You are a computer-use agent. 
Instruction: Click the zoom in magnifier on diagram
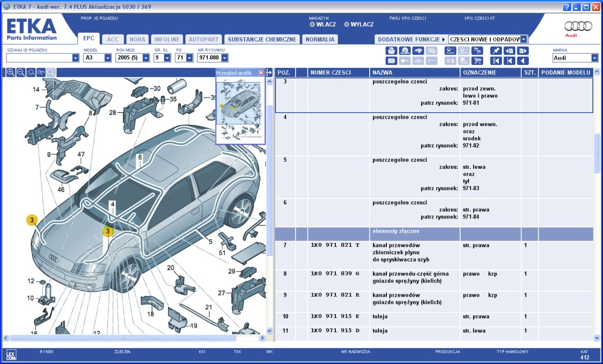(x=11, y=72)
